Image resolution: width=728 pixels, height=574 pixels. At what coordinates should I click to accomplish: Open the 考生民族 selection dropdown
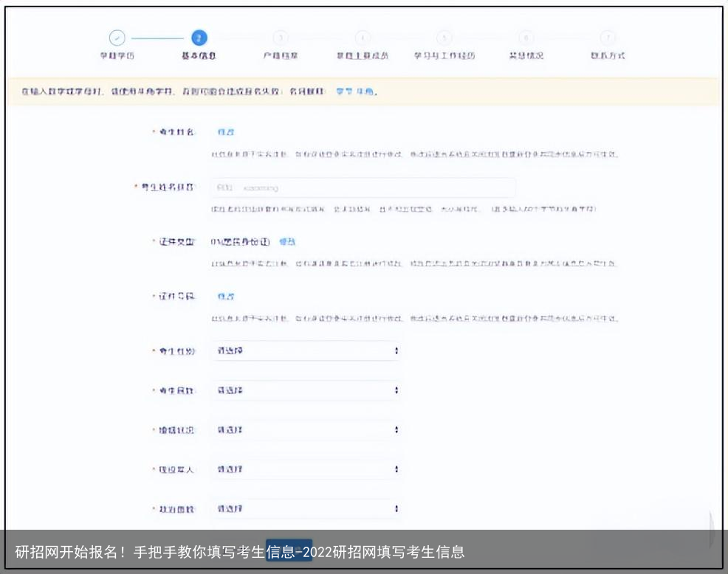point(306,390)
